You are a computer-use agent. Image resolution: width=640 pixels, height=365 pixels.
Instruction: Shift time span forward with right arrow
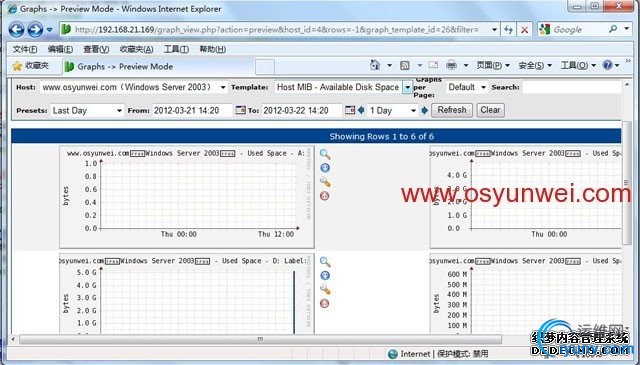[x=424, y=110]
